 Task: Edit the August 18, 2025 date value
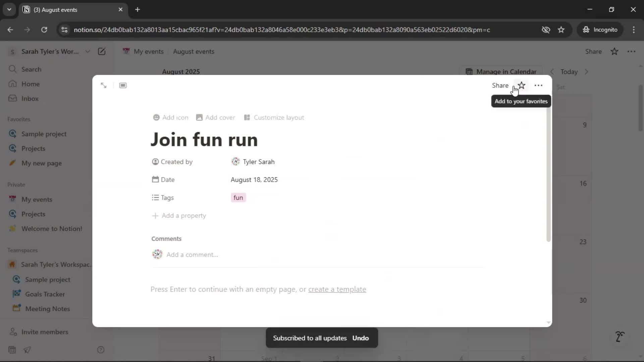pyautogui.click(x=254, y=180)
